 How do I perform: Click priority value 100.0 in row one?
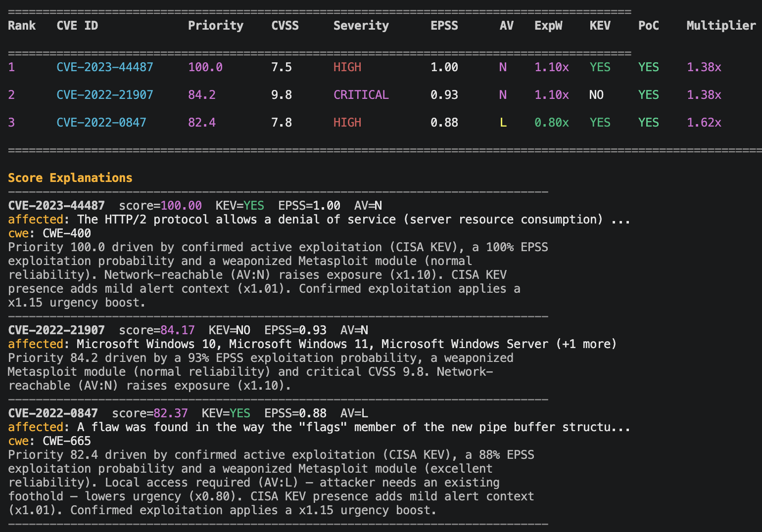tap(205, 67)
